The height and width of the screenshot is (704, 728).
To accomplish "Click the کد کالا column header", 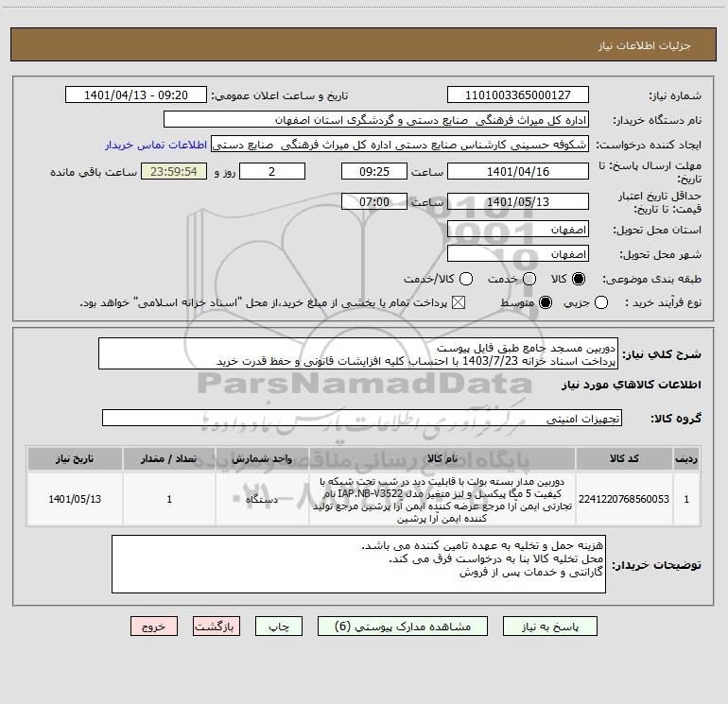I will point(624,458).
